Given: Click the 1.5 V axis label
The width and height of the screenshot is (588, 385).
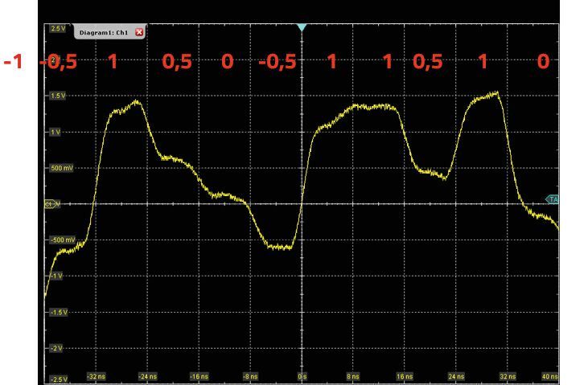Looking at the screenshot, I should point(58,96).
